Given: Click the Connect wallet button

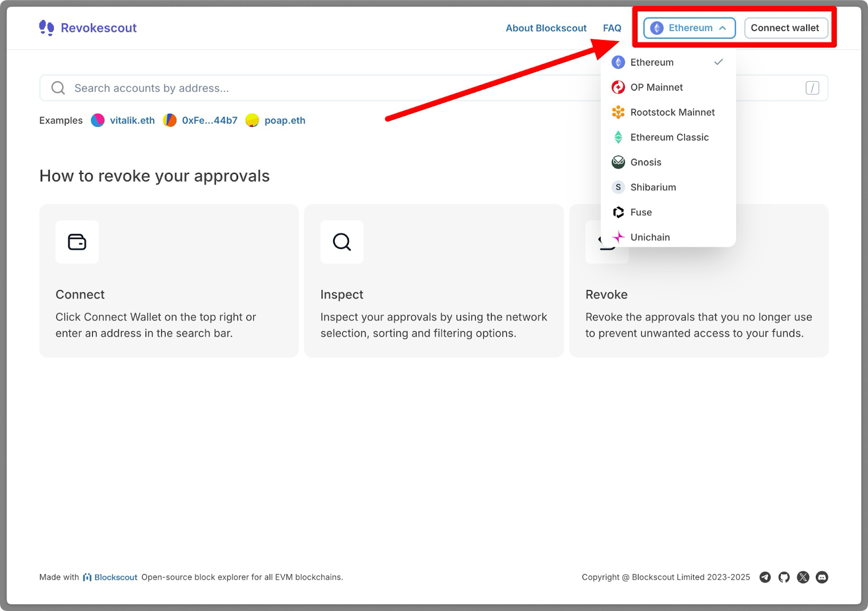Looking at the screenshot, I should coord(785,28).
